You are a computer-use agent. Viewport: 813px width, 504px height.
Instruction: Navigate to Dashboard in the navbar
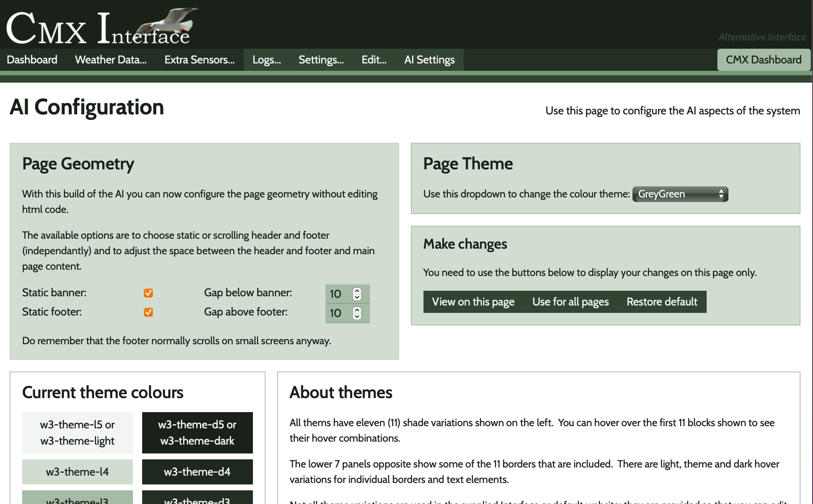coord(32,60)
